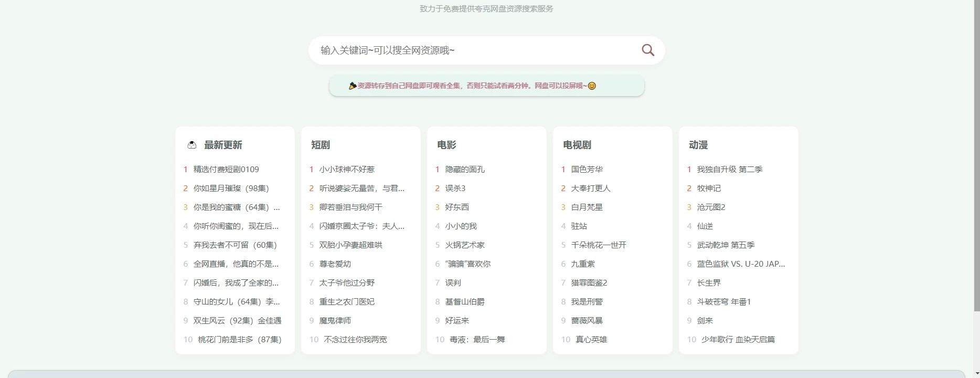This screenshot has height=378, width=980.
Task: Open short drama 小小球神不好惹
Action: click(x=347, y=170)
